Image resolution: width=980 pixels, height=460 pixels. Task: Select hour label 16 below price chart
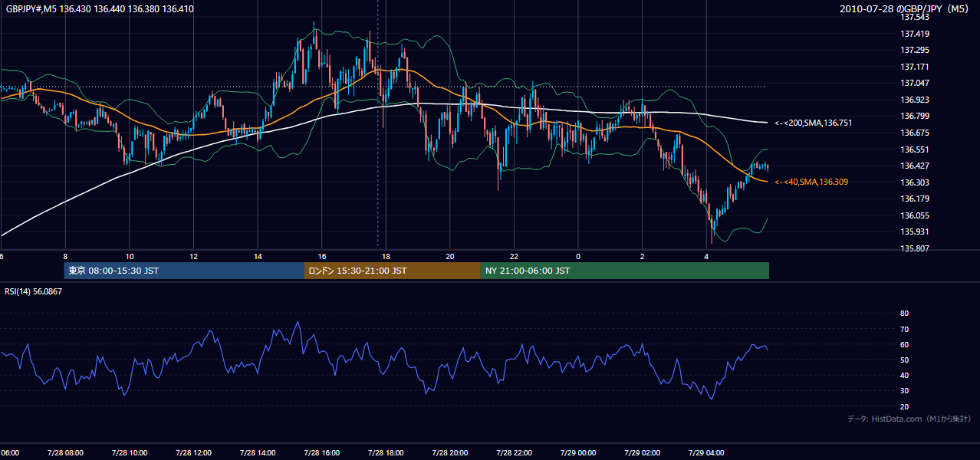click(322, 256)
